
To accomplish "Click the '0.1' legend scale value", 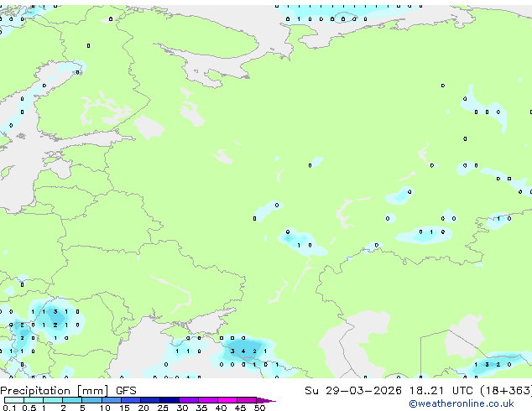I will [x=9, y=408].
